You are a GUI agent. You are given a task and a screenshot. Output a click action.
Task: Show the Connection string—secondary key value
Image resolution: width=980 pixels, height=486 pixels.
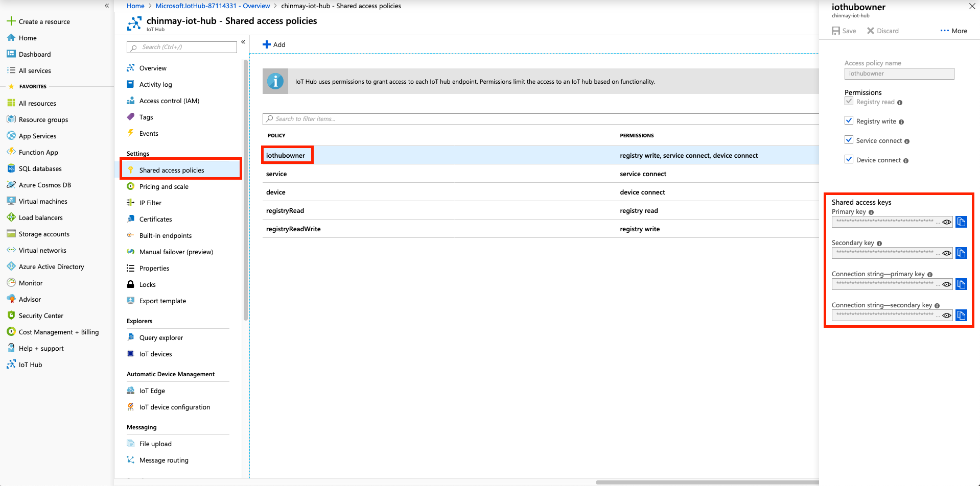pyautogui.click(x=947, y=315)
